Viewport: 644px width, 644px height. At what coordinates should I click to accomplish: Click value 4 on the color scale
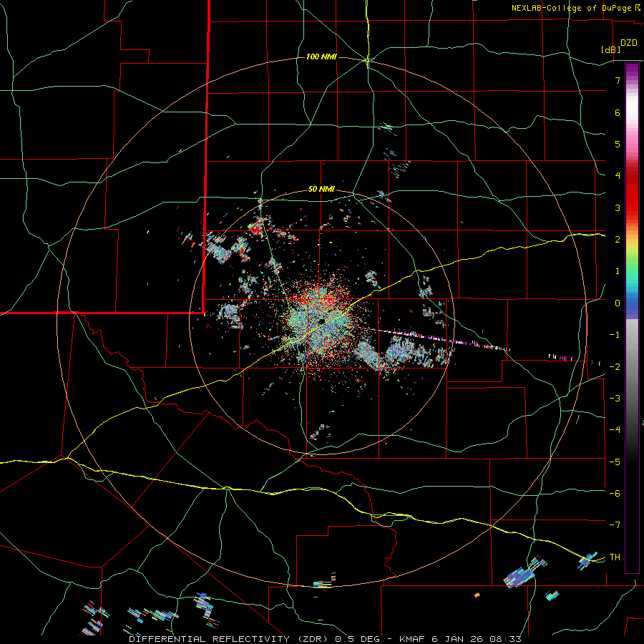618,175
